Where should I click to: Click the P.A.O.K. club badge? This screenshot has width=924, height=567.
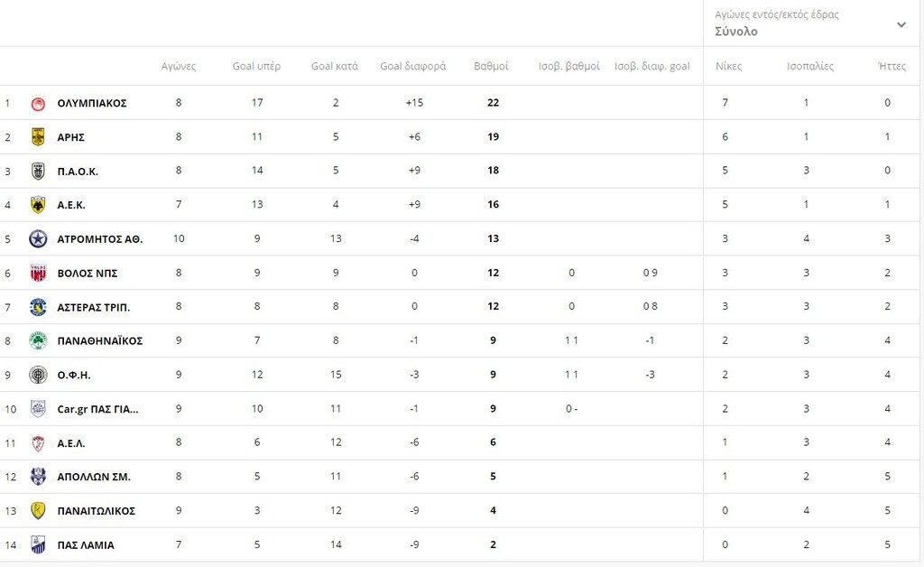click(38, 171)
